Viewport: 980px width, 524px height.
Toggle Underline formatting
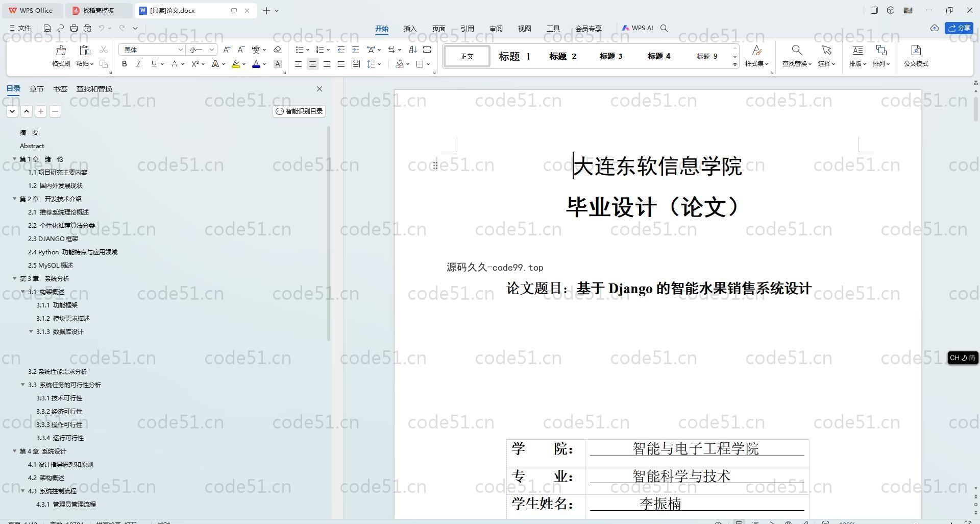(154, 64)
